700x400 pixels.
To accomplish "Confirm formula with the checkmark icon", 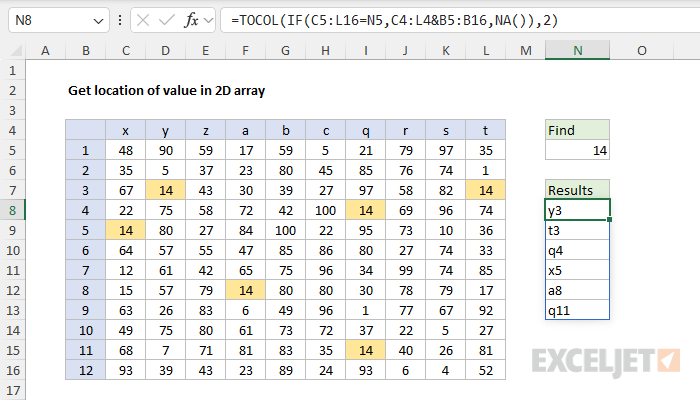I will click(x=167, y=20).
